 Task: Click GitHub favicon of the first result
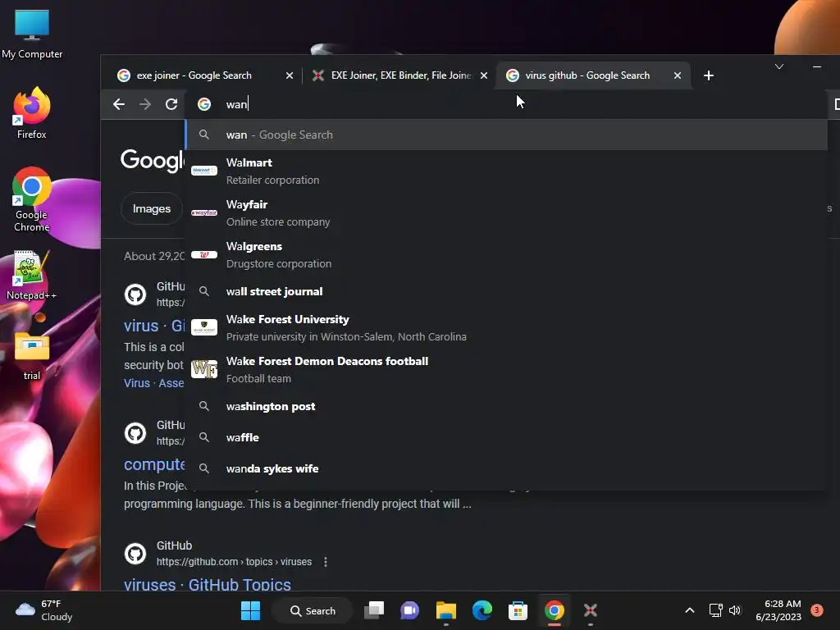pos(135,294)
